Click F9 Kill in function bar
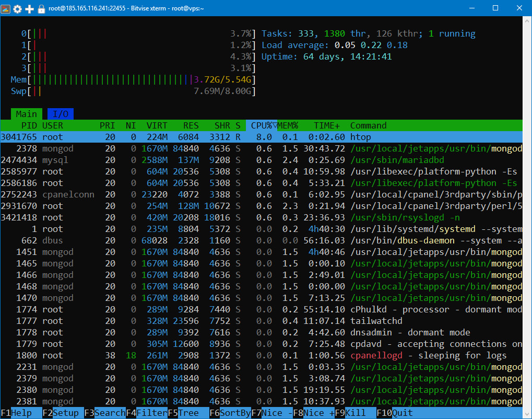 click(356, 413)
